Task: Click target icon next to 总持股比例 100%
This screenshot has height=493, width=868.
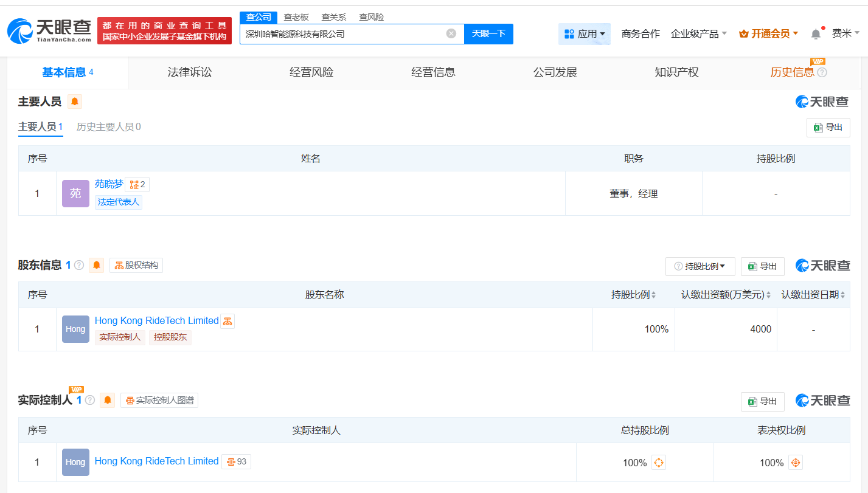Action: [658, 463]
